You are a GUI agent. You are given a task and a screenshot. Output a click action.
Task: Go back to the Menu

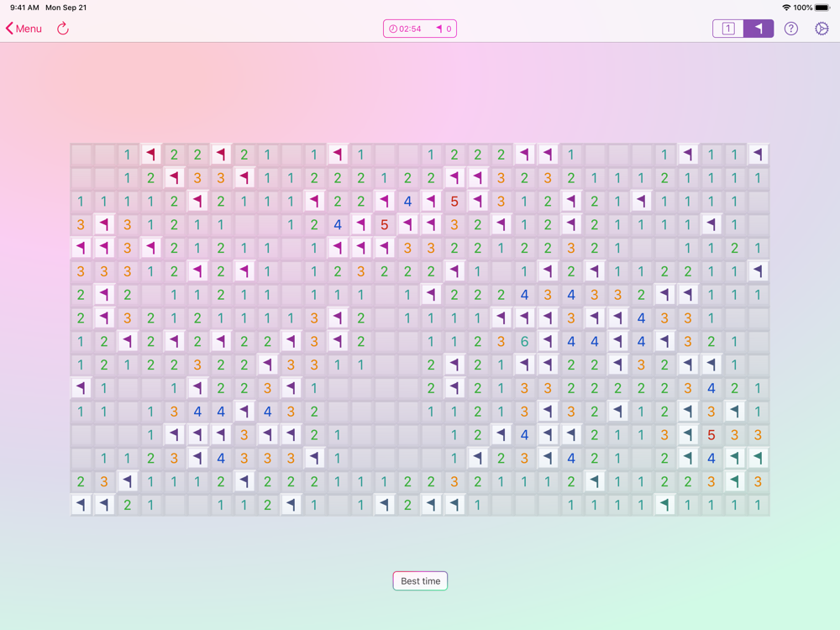tap(24, 29)
